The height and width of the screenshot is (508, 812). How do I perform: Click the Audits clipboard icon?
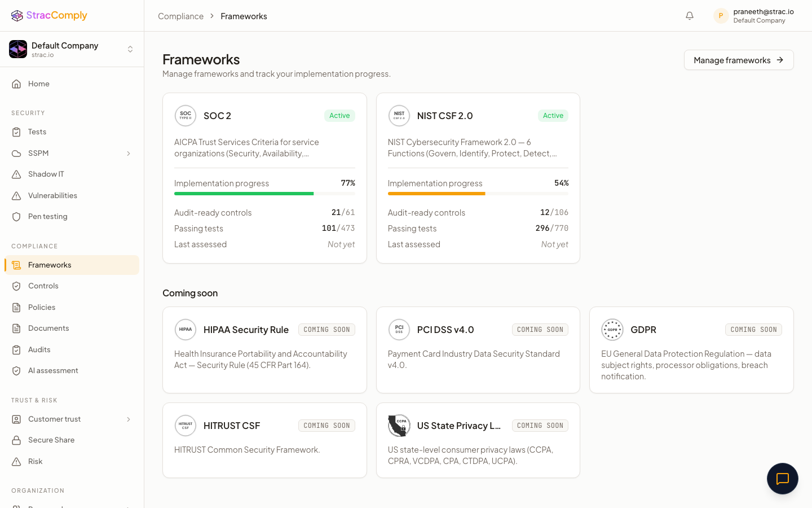16,350
